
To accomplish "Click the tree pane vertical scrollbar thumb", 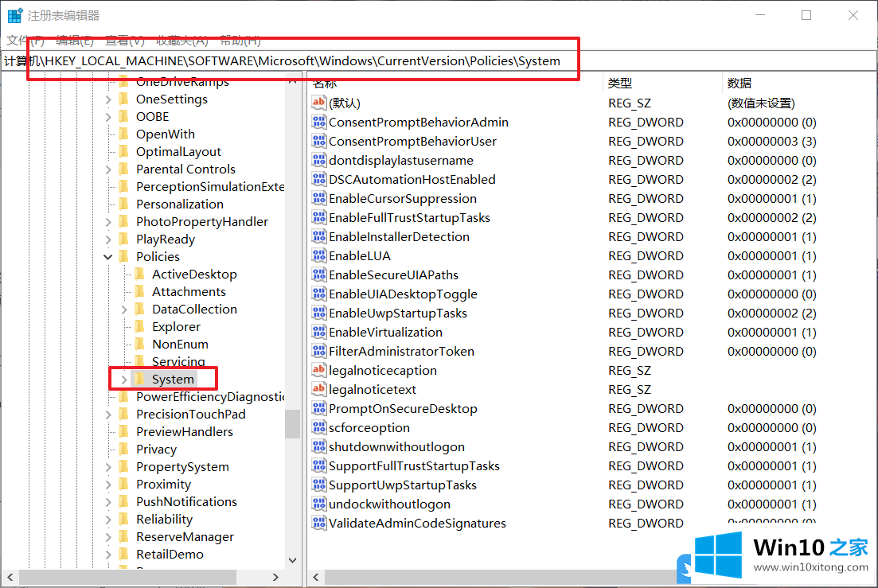I will coord(292,424).
